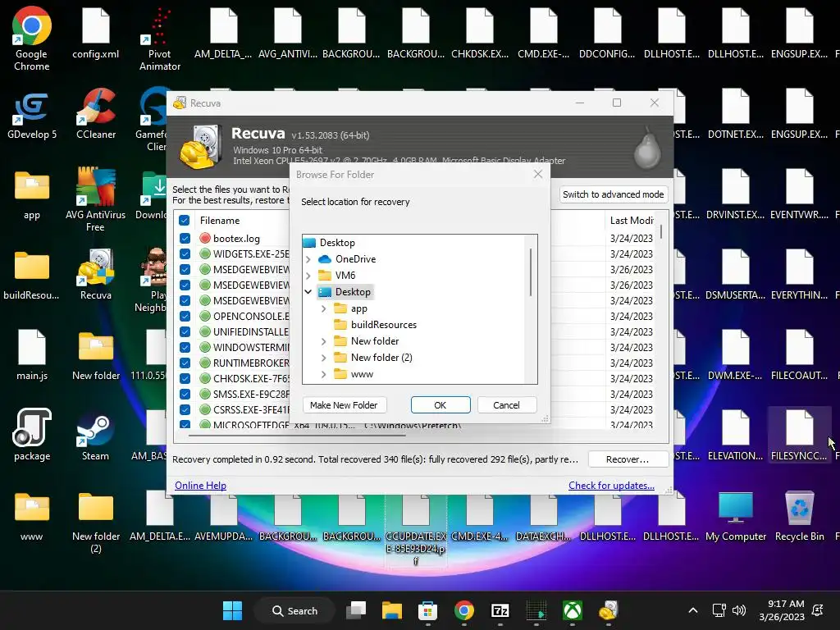
Task: Open the volume control in system tray
Action: (739, 610)
